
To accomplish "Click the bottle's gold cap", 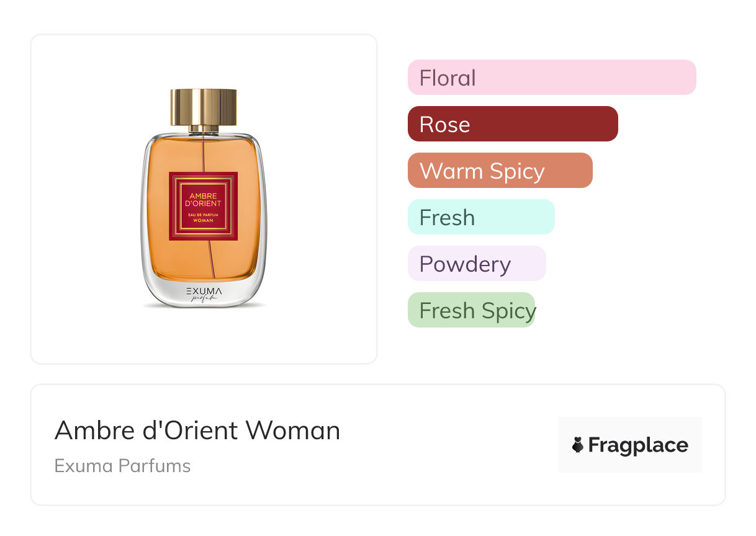I will click(x=204, y=107).
